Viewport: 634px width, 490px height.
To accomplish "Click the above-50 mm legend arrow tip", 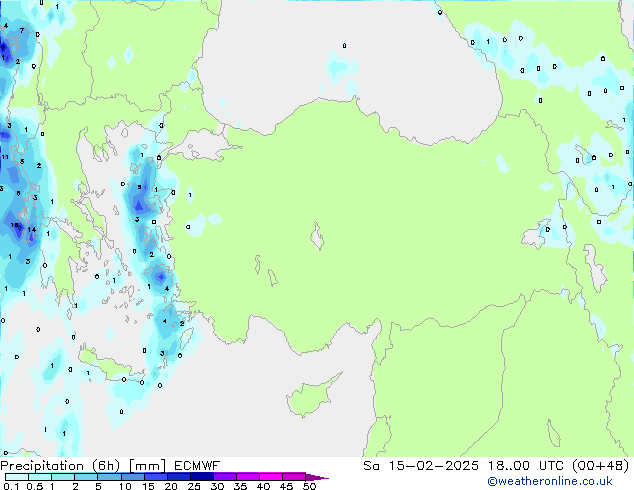I will click(317, 477).
